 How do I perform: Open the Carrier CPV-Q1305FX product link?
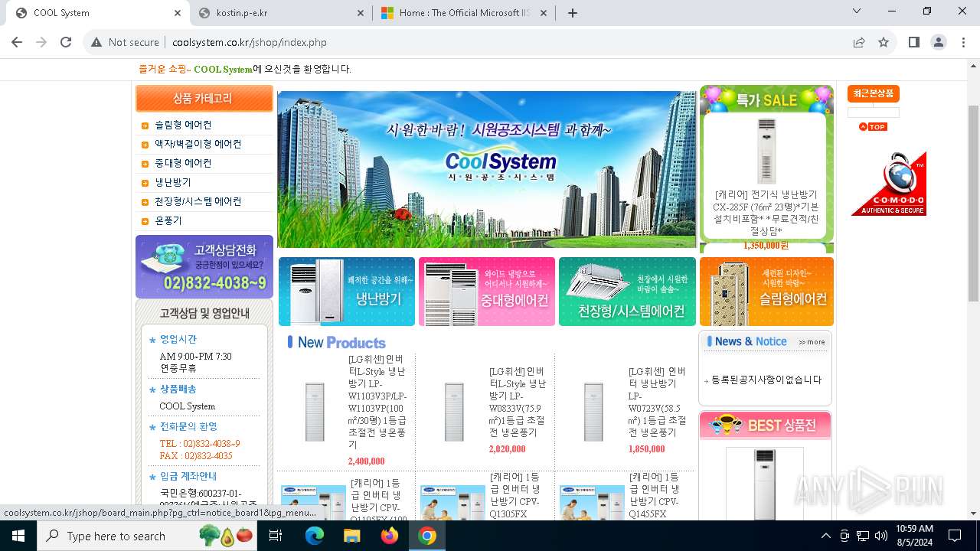pos(516,495)
